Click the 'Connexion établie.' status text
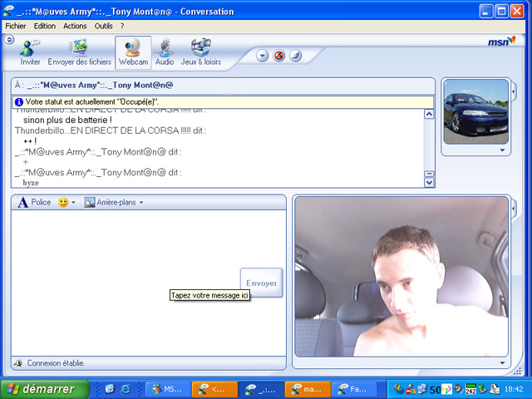This screenshot has height=399, width=532. coord(56,363)
